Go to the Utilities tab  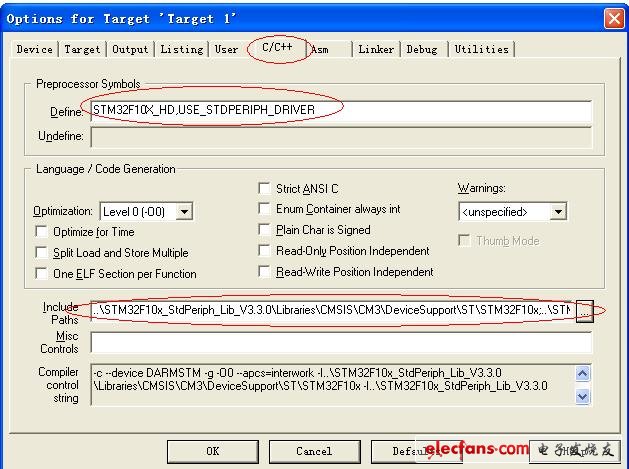coord(481,49)
